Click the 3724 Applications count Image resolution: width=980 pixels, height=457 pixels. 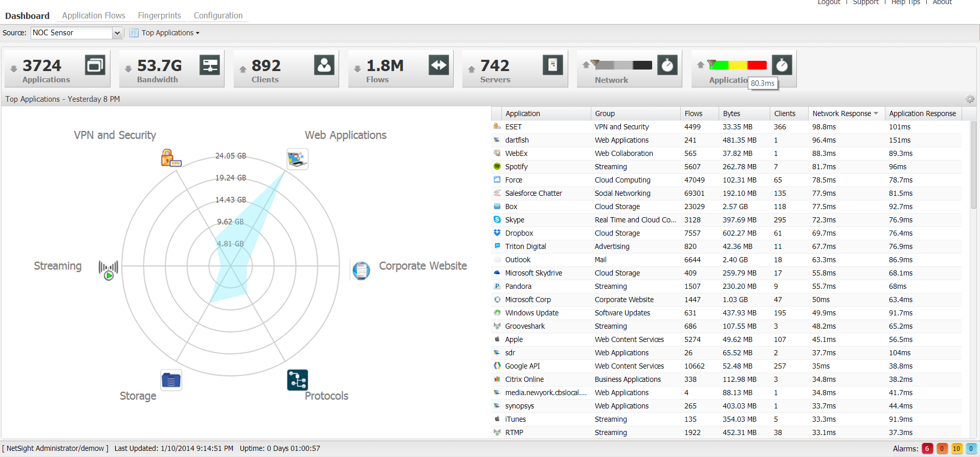pyautogui.click(x=42, y=65)
